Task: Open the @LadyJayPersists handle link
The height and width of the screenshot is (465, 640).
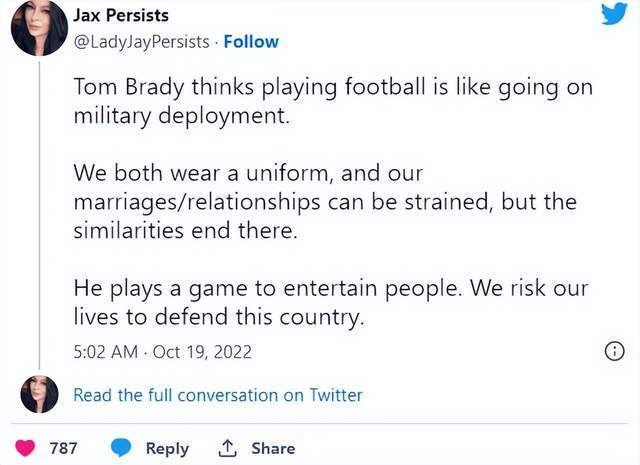Action: click(142, 42)
